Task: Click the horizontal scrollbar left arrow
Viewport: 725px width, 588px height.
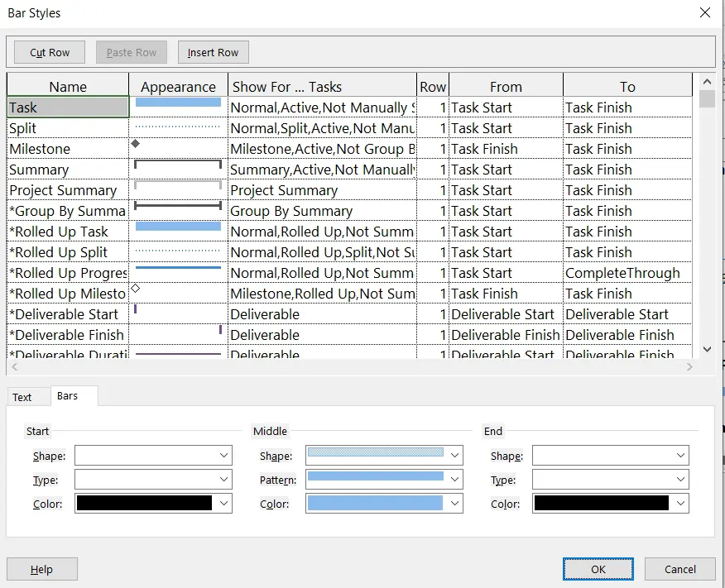Action: pyautogui.click(x=14, y=366)
